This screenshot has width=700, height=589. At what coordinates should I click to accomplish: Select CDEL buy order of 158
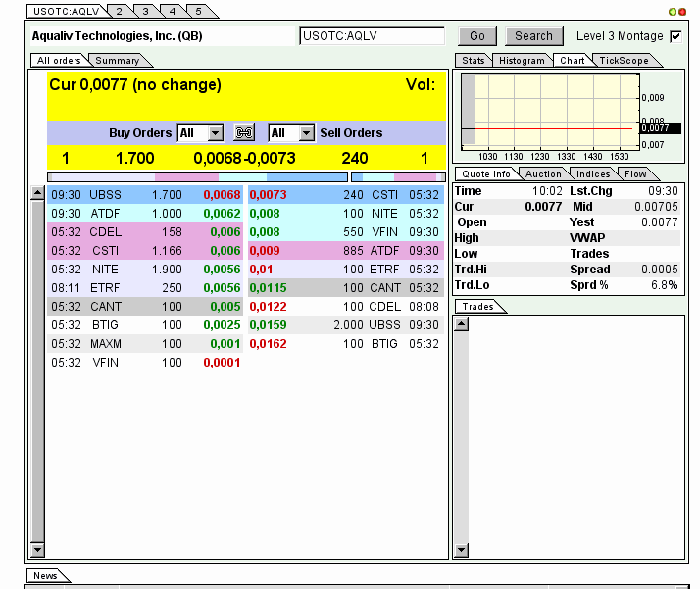point(145,232)
